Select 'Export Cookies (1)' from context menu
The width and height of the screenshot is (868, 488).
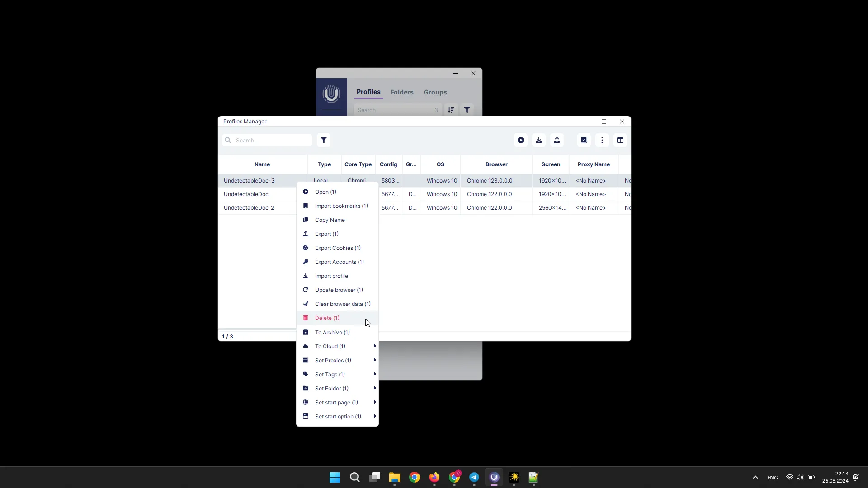[337, 247]
